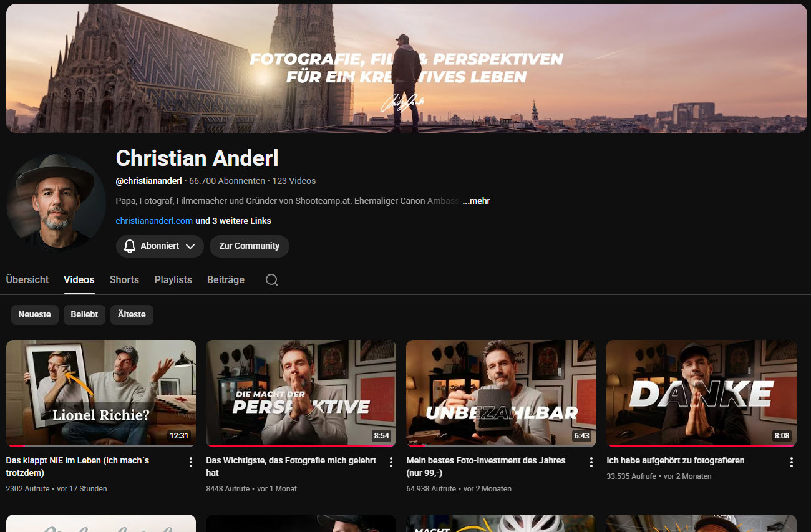
Task: Click the Zur Community button
Action: (249, 246)
